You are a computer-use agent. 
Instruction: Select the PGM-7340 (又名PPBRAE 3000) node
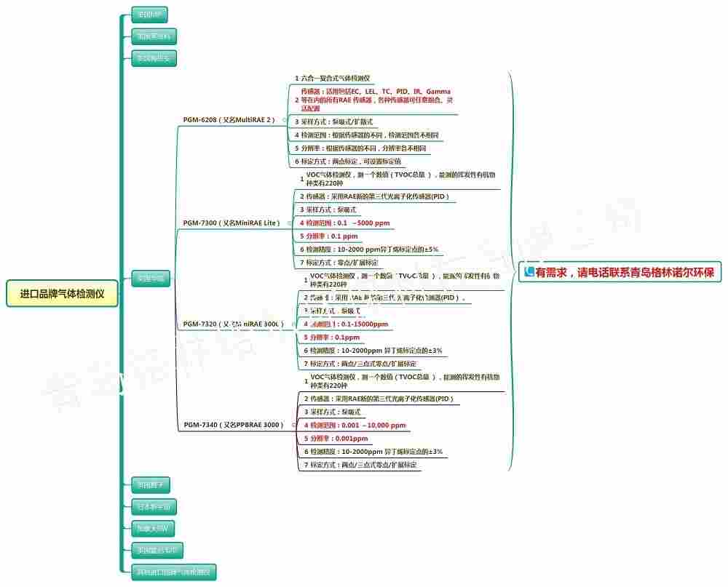(x=233, y=425)
